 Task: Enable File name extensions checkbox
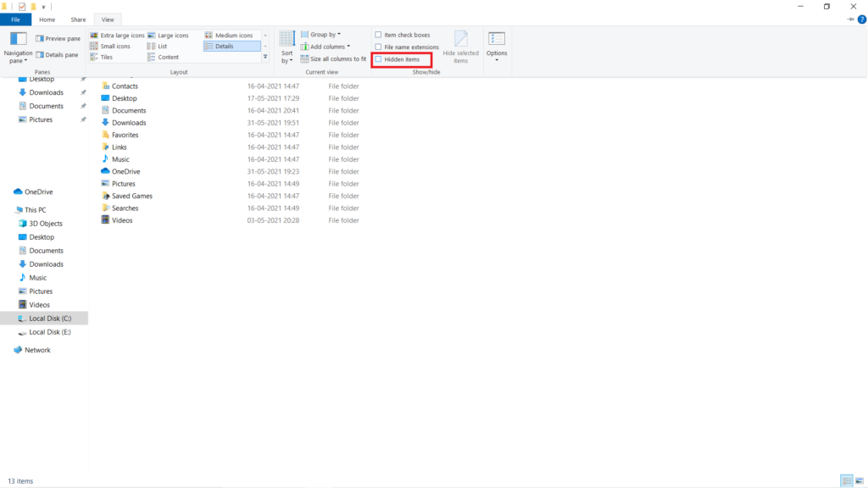[x=379, y=47]
